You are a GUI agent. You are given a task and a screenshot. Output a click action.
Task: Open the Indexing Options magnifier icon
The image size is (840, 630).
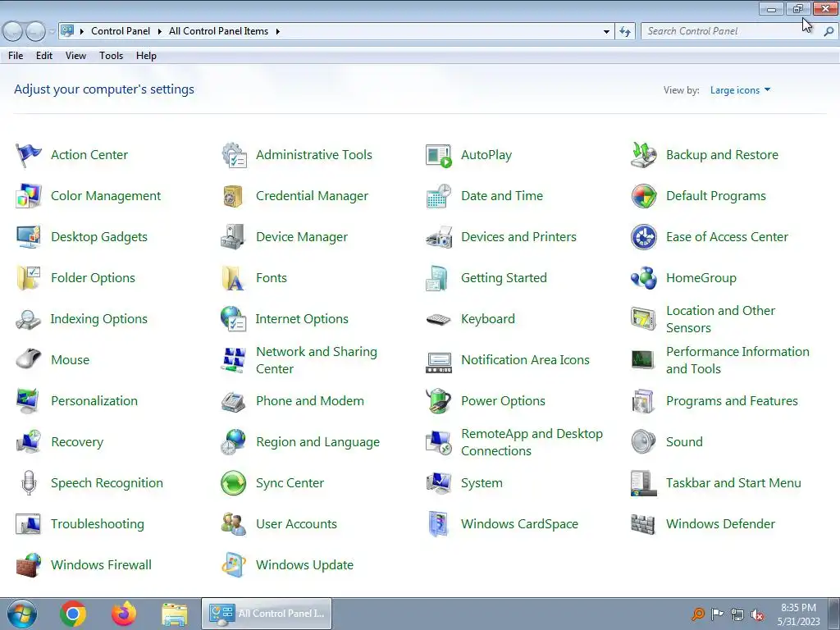pos(29,319)
